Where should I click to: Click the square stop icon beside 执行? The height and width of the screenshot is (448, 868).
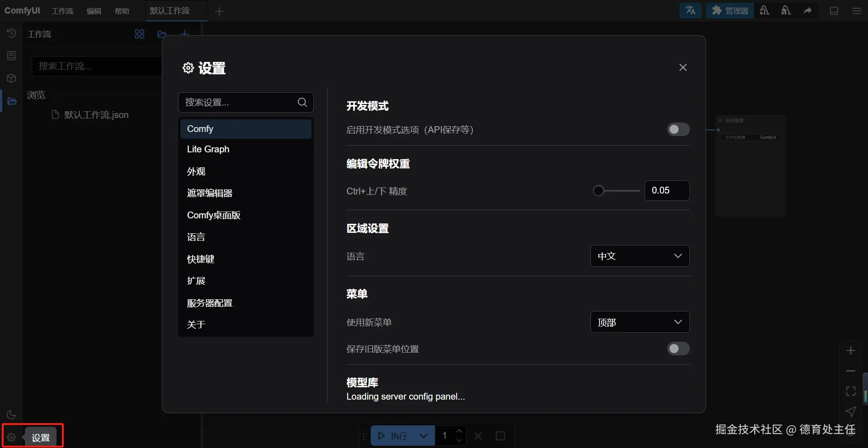coord(500,436)
